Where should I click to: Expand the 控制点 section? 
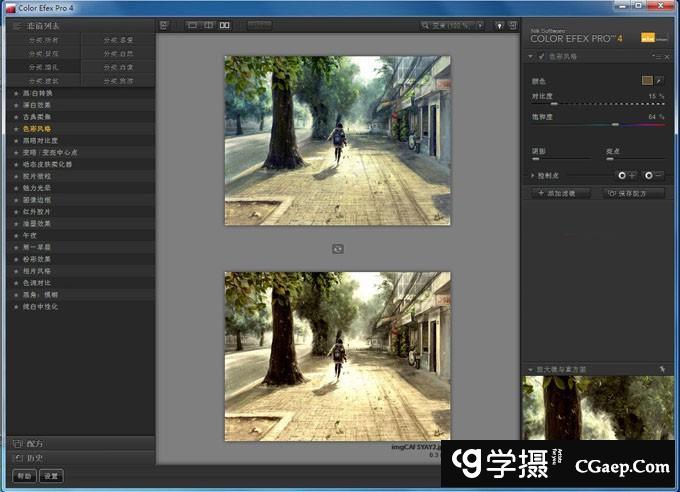[533, 174]
